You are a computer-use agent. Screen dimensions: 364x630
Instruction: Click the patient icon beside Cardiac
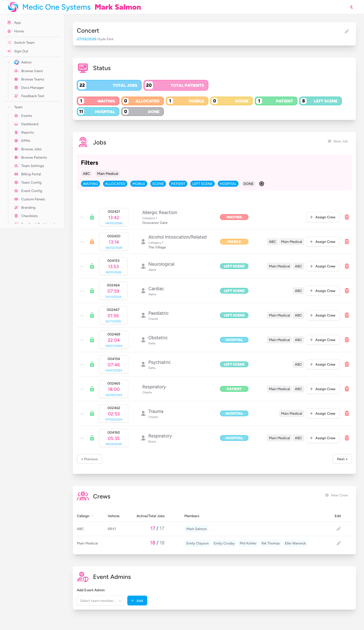143,291
